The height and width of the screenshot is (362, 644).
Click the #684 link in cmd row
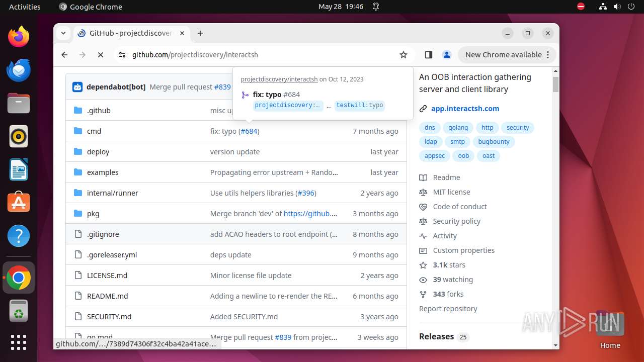(249, 131)
